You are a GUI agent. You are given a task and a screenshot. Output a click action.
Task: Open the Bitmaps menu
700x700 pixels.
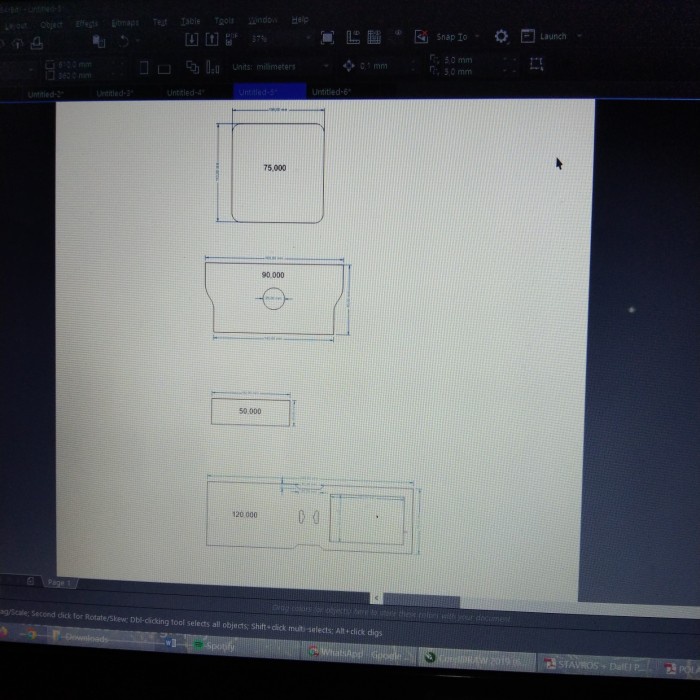[x=125, y=22]
